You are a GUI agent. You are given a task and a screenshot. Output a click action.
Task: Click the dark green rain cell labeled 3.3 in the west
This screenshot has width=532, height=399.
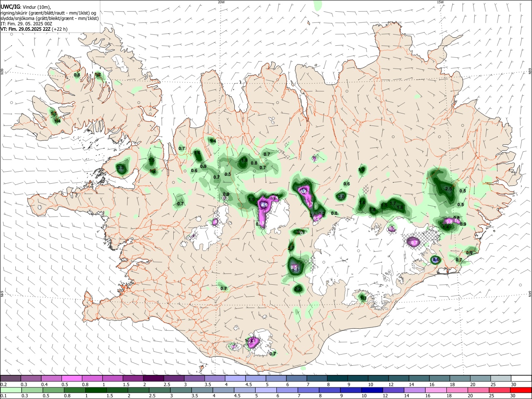(121, 168)
